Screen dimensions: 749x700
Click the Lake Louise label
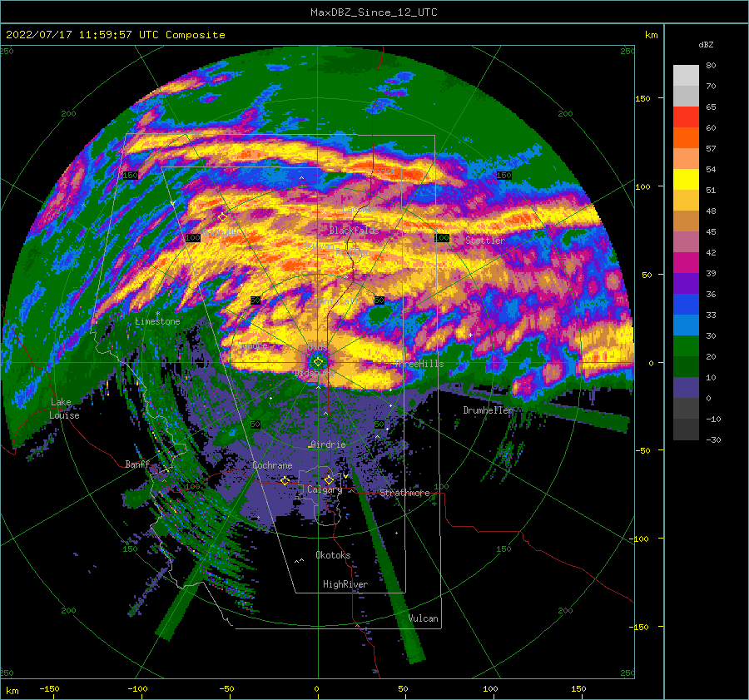(64, 409)
